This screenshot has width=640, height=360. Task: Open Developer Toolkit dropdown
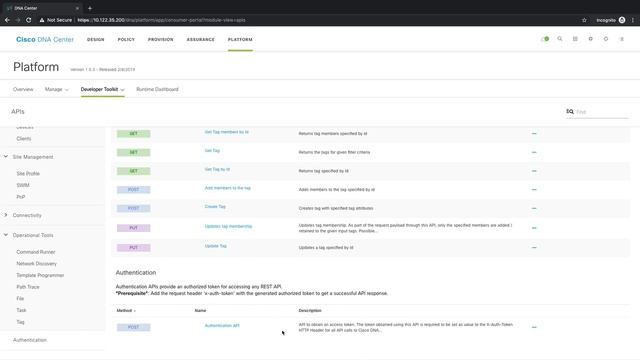coord(102,89)
